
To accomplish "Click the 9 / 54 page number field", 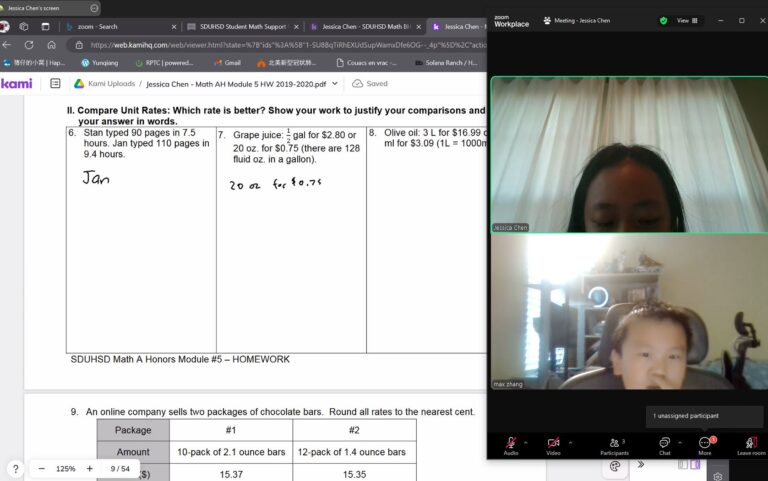I will [x=120, y=469].
